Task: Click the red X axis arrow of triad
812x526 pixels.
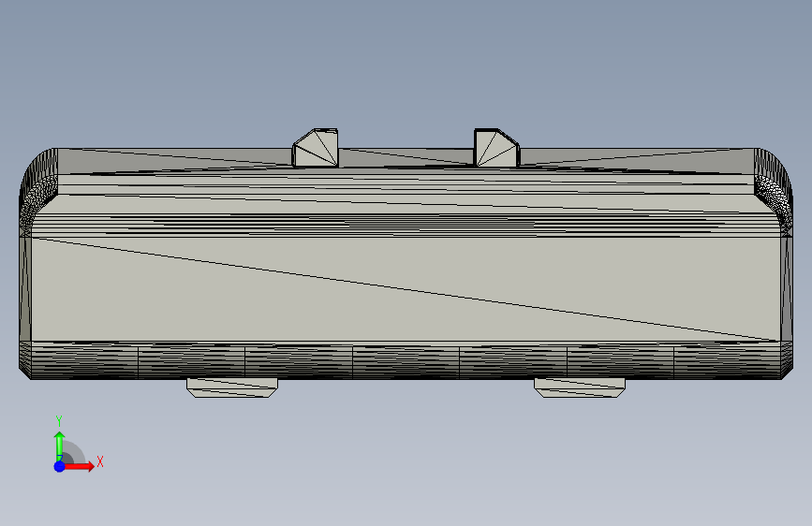Action: pos(81,466)
